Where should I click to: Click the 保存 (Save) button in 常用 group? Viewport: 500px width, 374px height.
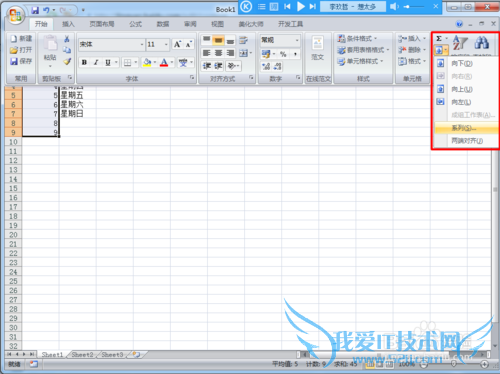[x=21, y=61]
